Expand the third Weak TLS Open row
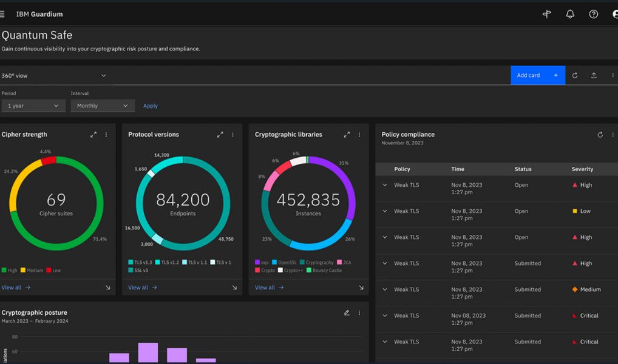Screen dimensions: 618x364 (x=385, y=237)
